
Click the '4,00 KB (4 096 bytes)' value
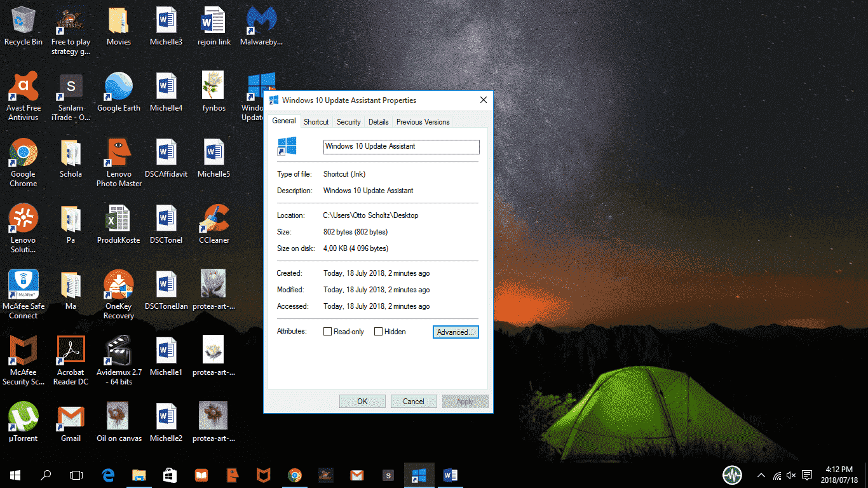pyautogui.click(x=356, y=248)
